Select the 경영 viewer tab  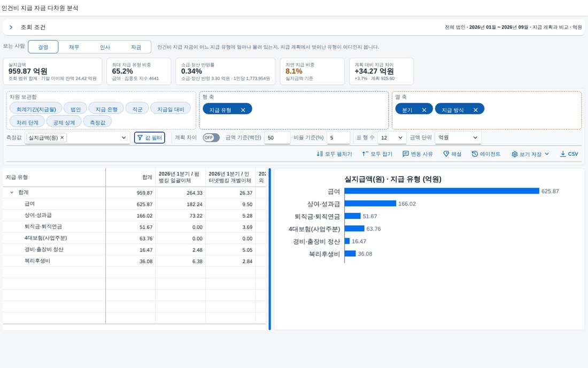43,47
